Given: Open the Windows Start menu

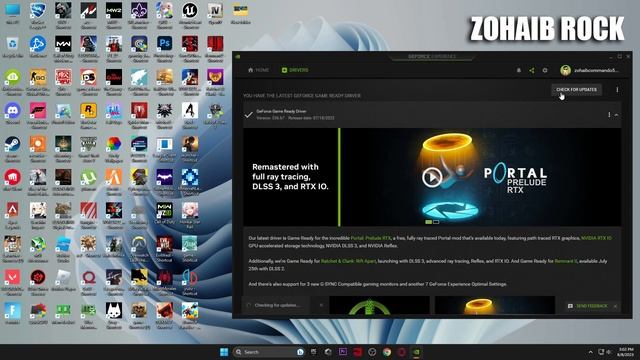Looking at the screenshot, I should [224, 352].
